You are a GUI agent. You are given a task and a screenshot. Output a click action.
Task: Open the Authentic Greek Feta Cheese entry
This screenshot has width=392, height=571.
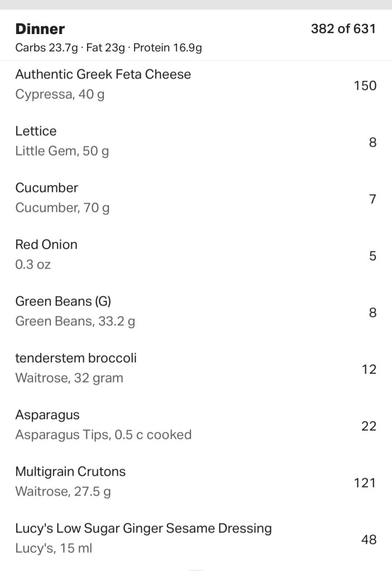coord(103,74)
